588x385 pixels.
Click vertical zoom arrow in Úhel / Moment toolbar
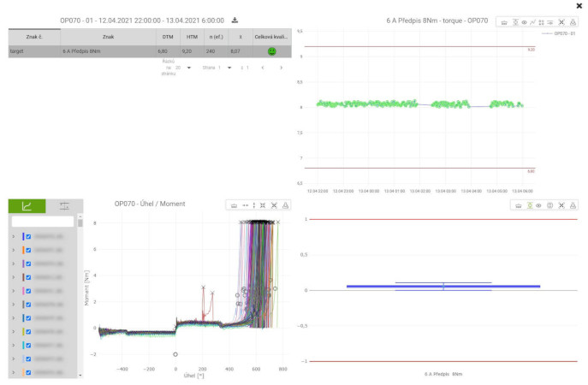point(254,205)
